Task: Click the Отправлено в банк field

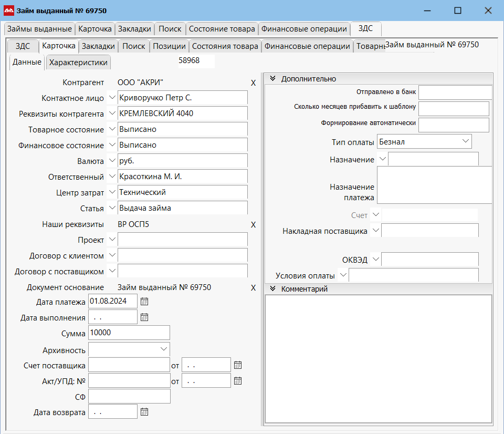Action: point(455,92)
